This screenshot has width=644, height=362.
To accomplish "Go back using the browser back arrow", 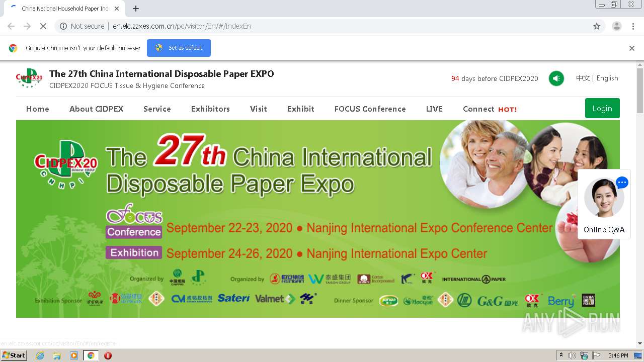I will tap(11, 26).
